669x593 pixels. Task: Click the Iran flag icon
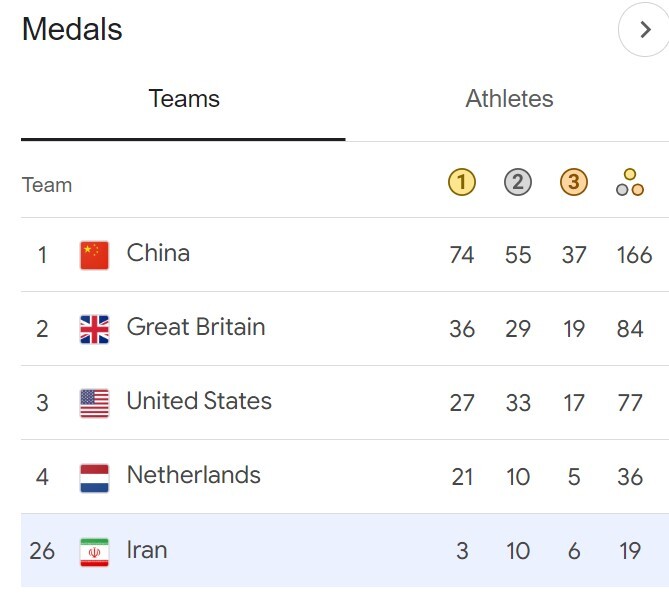[x=94, y=552]
